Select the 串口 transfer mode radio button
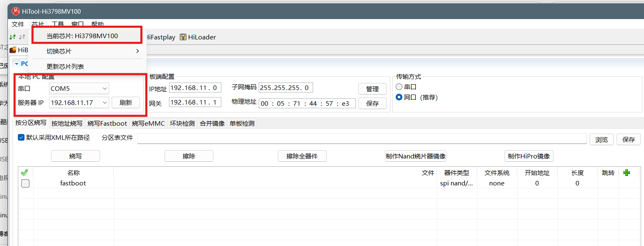The height and width of the screenshot is (246, 644). pyautogui.click(x=399, y=87)
